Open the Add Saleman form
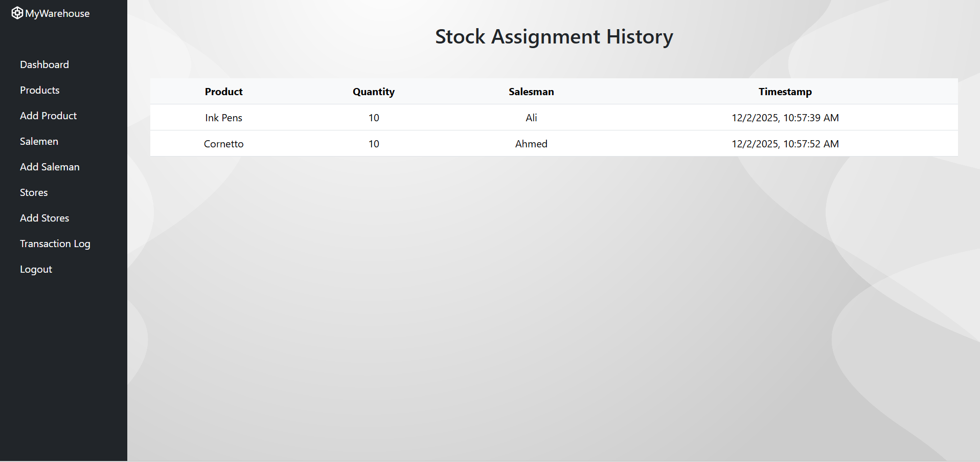 pyautogui.click(x=50, y=167)
